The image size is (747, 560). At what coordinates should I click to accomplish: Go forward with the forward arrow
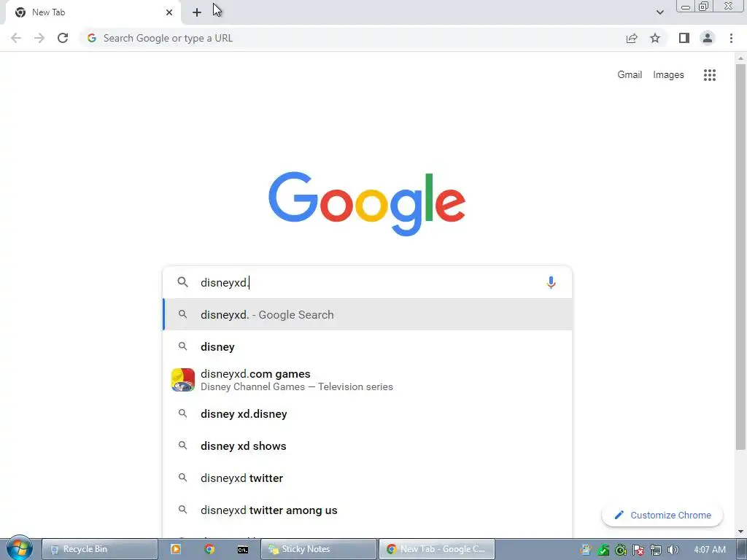pyautogui.click(x=39, y=38)
